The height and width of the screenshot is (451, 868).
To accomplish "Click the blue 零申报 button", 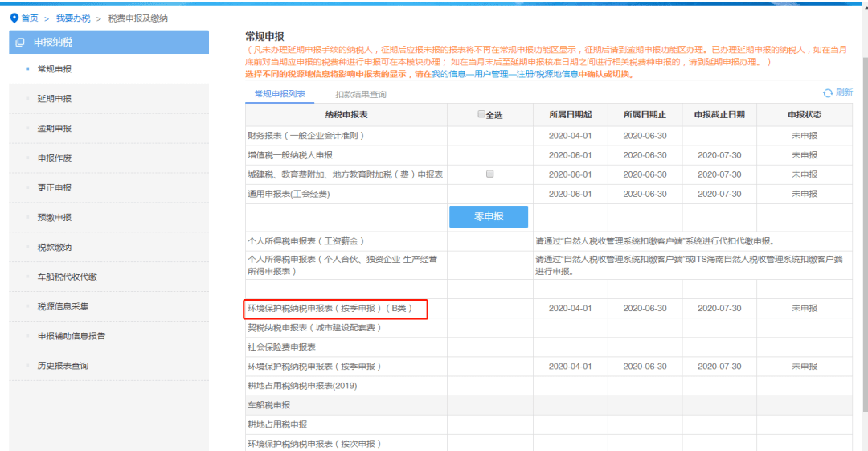I will click(489, 216).
